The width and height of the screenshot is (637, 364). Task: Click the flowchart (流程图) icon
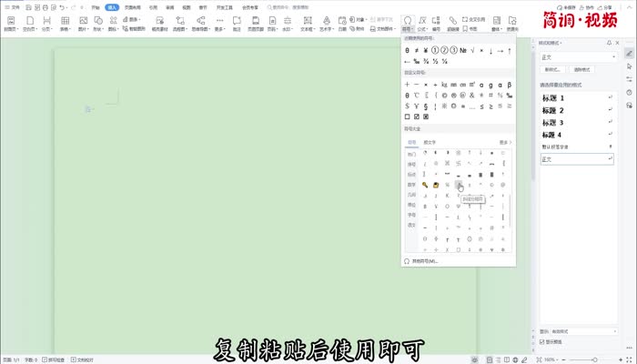[x=180, y=20]
